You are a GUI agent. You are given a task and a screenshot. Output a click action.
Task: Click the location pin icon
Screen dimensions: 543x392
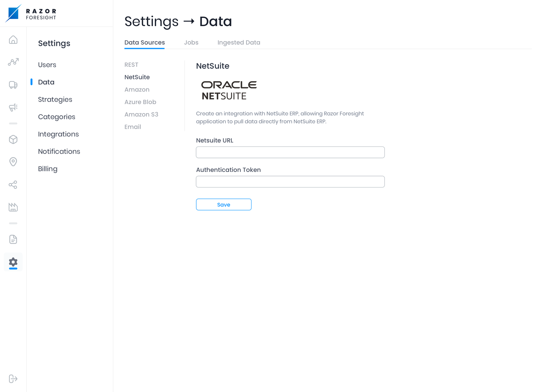[x=13, y=162]
